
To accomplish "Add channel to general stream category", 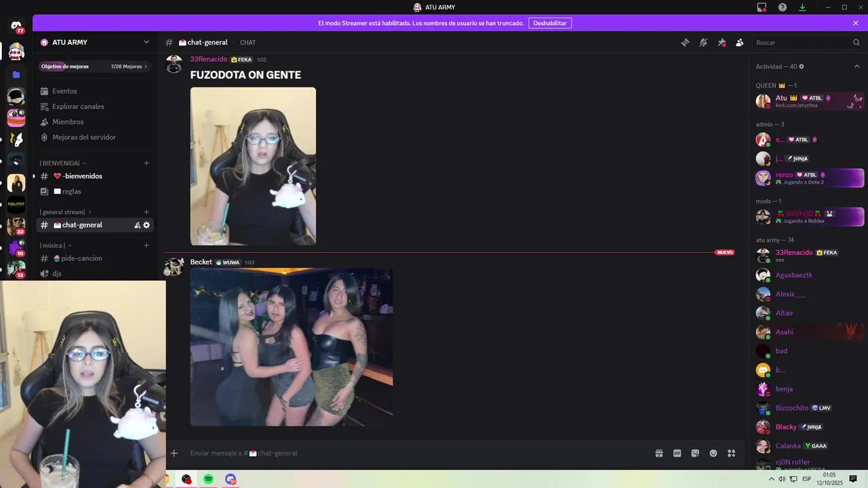I will (x=146, y=212).
